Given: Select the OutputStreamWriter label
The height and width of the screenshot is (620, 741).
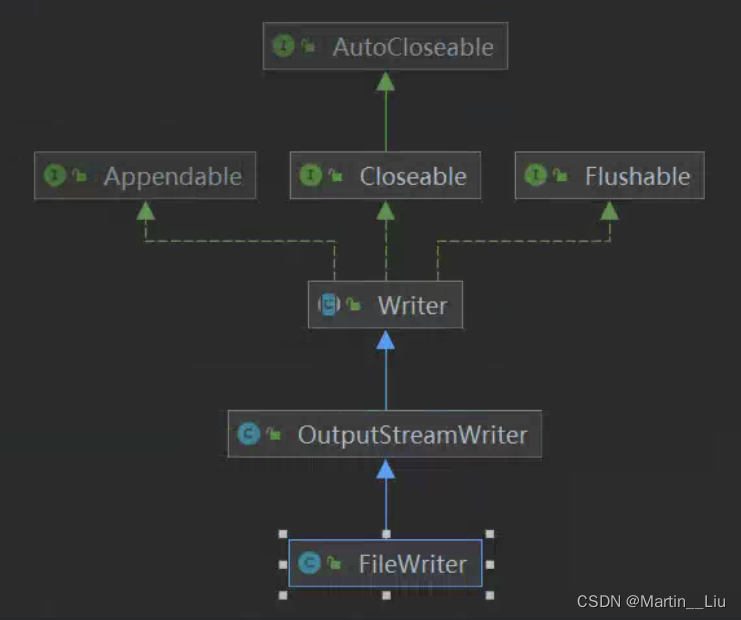Looking at the screenshot, I should click(x=412, y=434).
